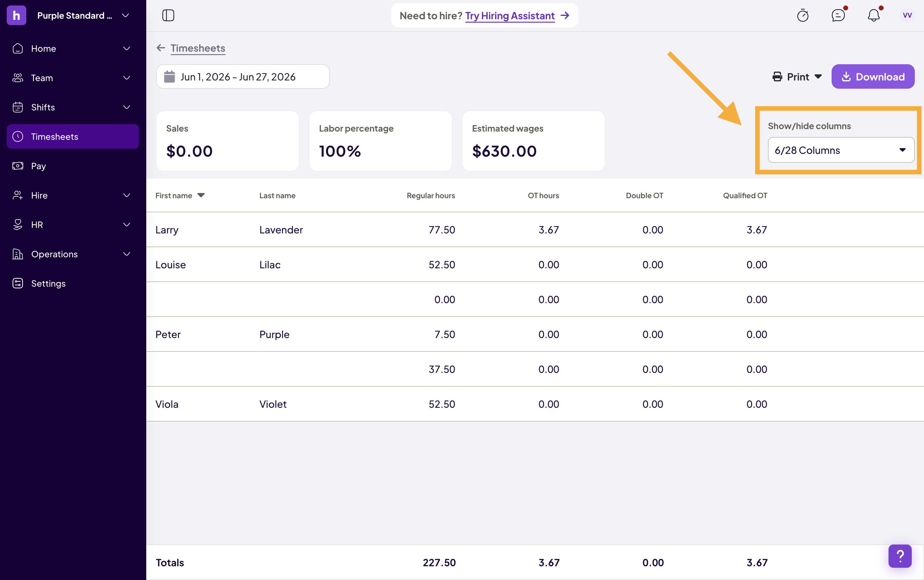Select the Louise name cell
Screen dimensions: 924x580
pos(170,265)
